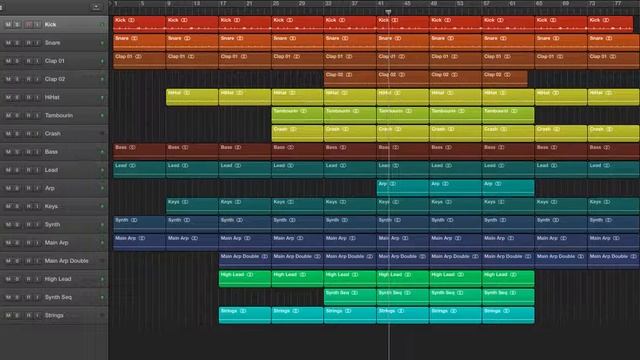Mute the Keys track

pyautogui.click(x=8, y=206)
